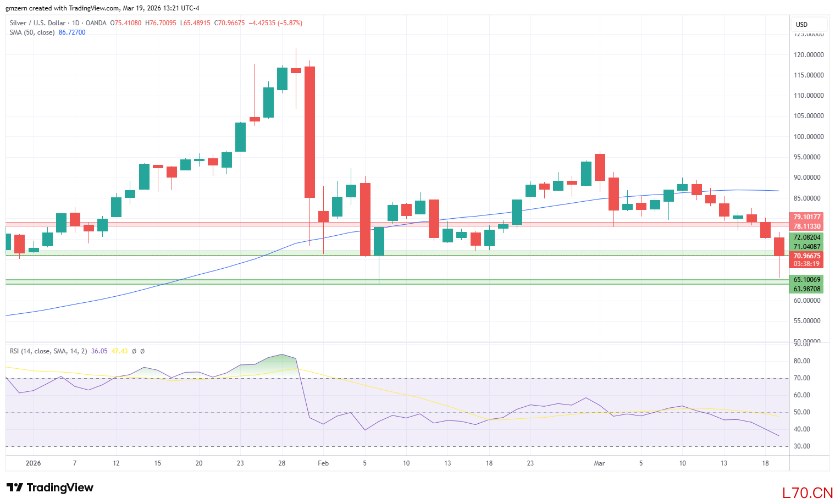Click the 78.11330 red price label
The width and height of the screenshot is (835, 504).
[806, 226]
